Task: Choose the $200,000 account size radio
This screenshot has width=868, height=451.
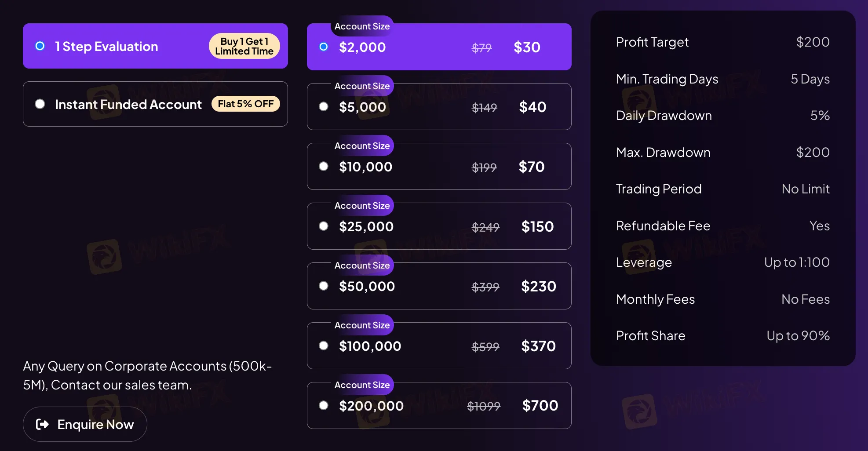Action: pyautogui.click(x=324, y=406)
